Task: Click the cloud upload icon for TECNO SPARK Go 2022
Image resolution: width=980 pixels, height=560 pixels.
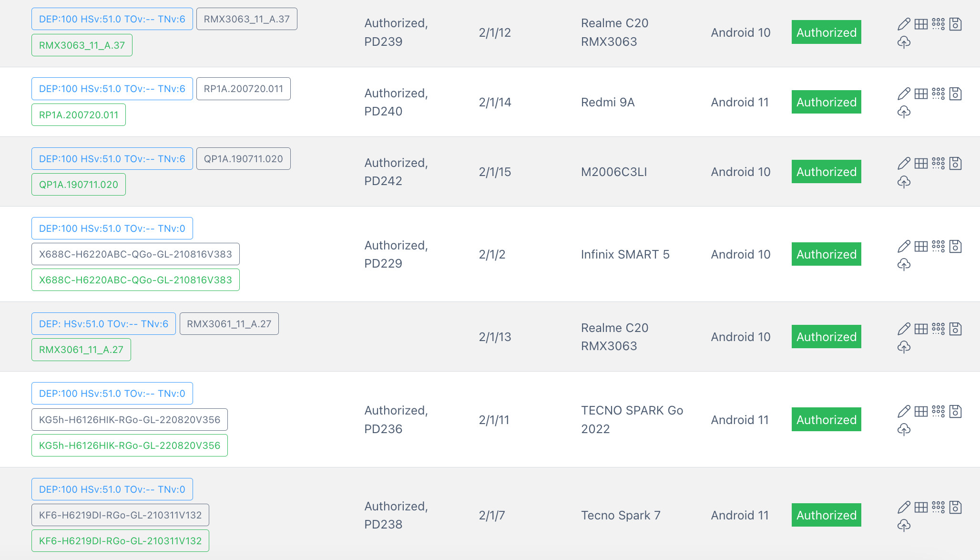Action: tap(904, 430)
